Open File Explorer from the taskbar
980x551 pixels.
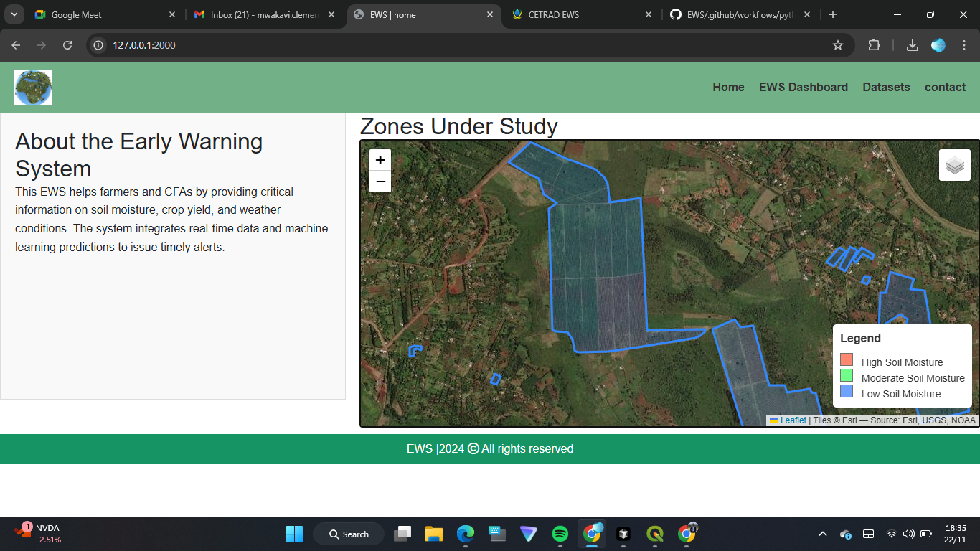tap(434, 534)
